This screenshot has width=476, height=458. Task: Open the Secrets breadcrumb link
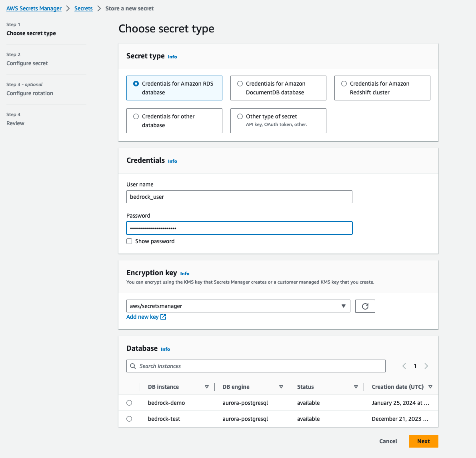(84, 8)
